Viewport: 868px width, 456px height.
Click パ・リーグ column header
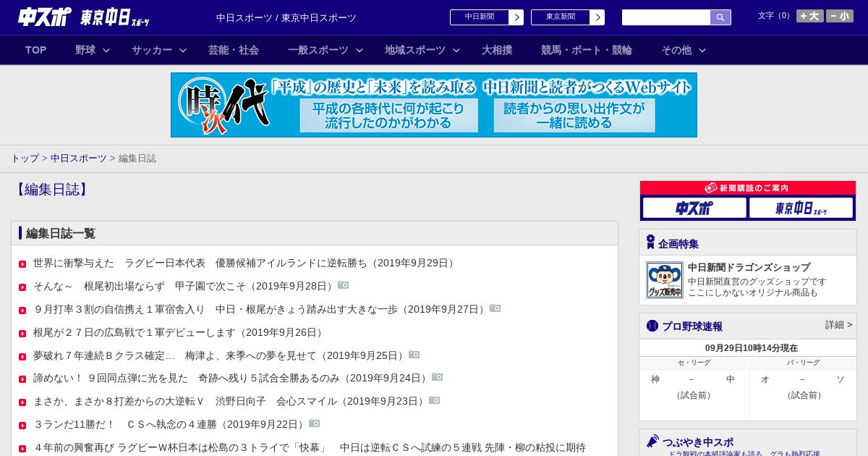pyautogui.click(x=804, y=363)
